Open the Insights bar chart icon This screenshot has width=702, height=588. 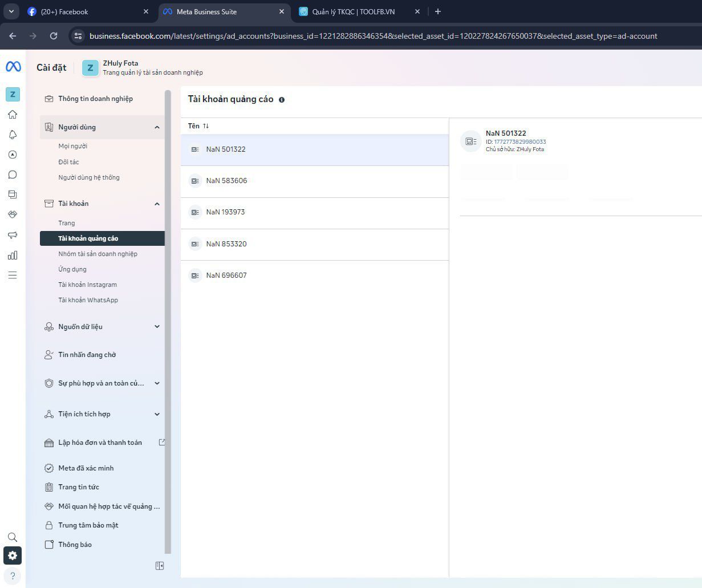coord(13,255)
